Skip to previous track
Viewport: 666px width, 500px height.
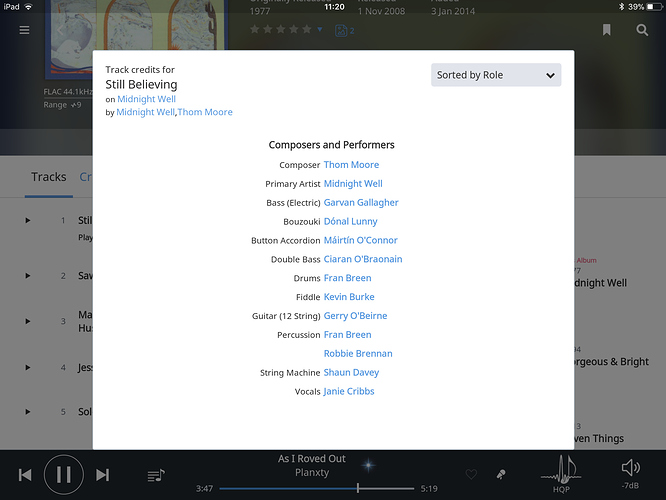25,475
